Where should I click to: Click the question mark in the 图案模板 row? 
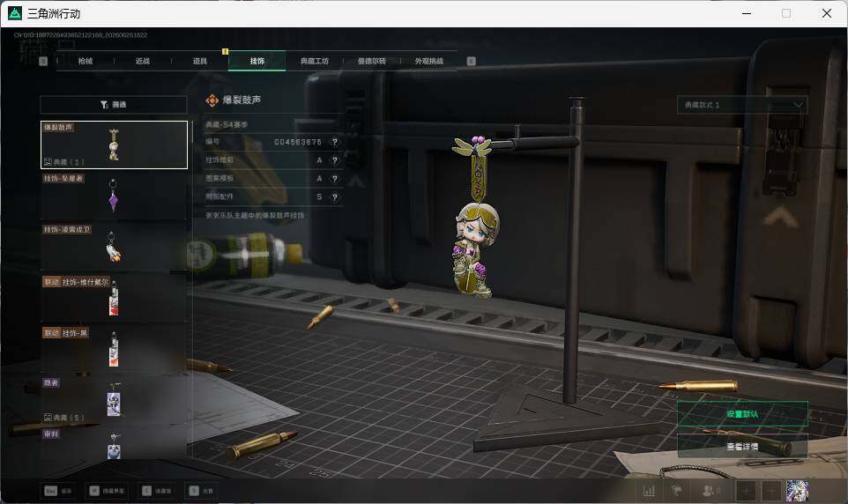pos(335,179)
